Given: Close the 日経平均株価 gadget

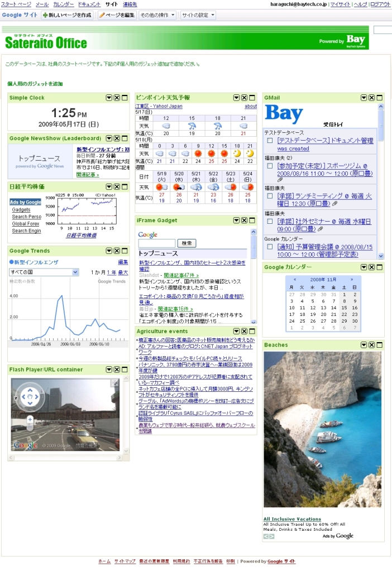Looking at the screenshot, I should point(117,186).
